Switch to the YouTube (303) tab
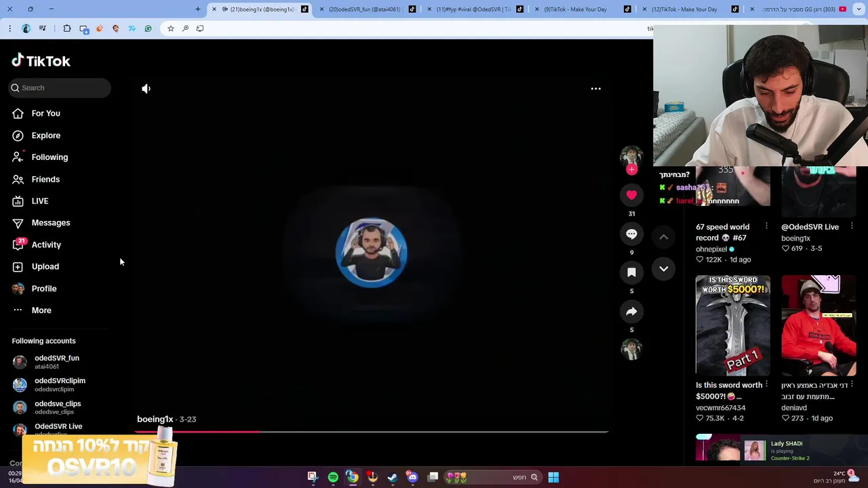The height and width of the screenshot is (488, 868). point(800,9)
